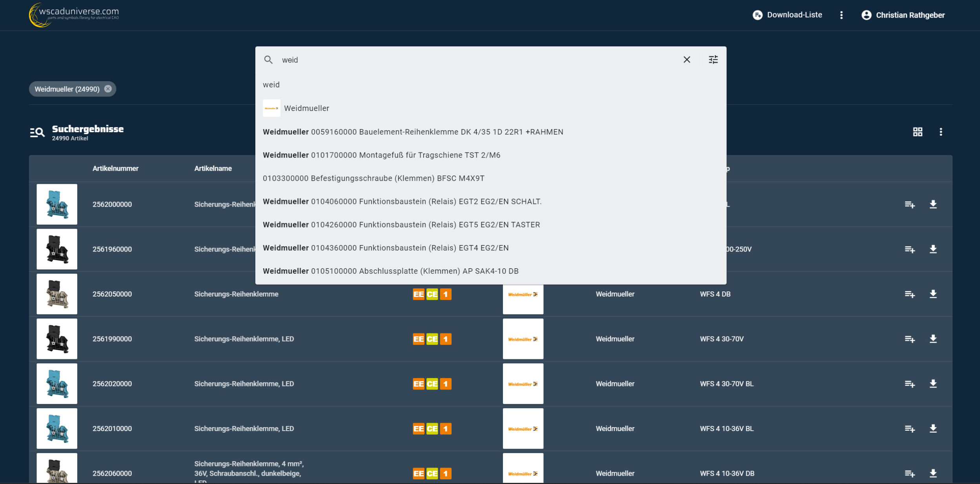Remove the Weidmueller (24990) filter chip
The image size is (980, 484).
(x=108, y=89)
